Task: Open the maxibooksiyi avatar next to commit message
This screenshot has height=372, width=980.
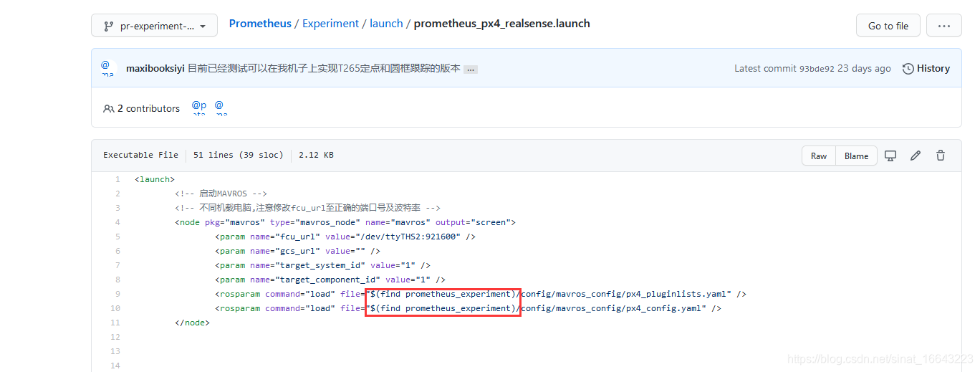Action: pos(107,69)
